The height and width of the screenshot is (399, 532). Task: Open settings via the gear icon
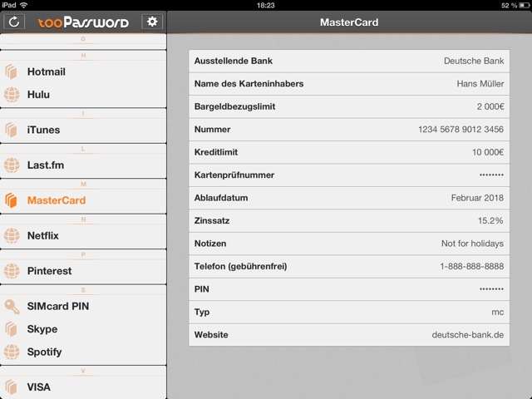[x=152, y=22]
